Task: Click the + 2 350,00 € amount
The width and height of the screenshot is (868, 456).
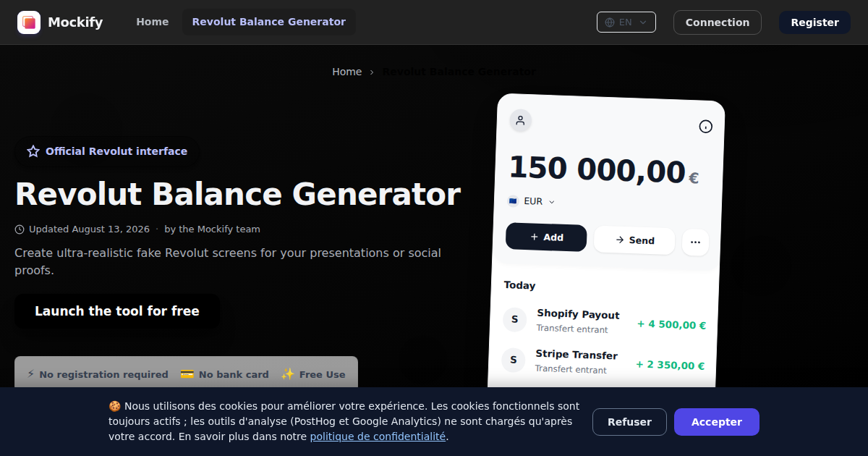Action: [670, 365]
